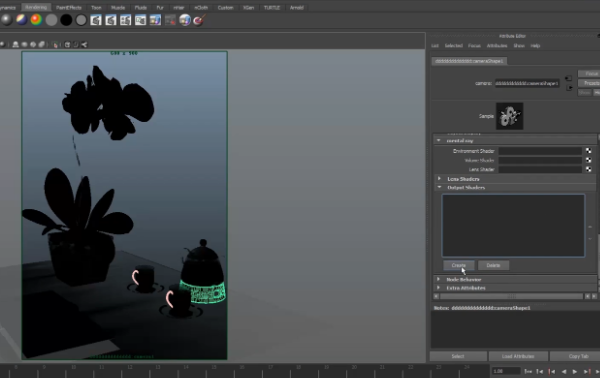The width and height of the screenshot is (600, 378).
Task: Click the Environment Shader checker map button
Action: click(589, 151)
